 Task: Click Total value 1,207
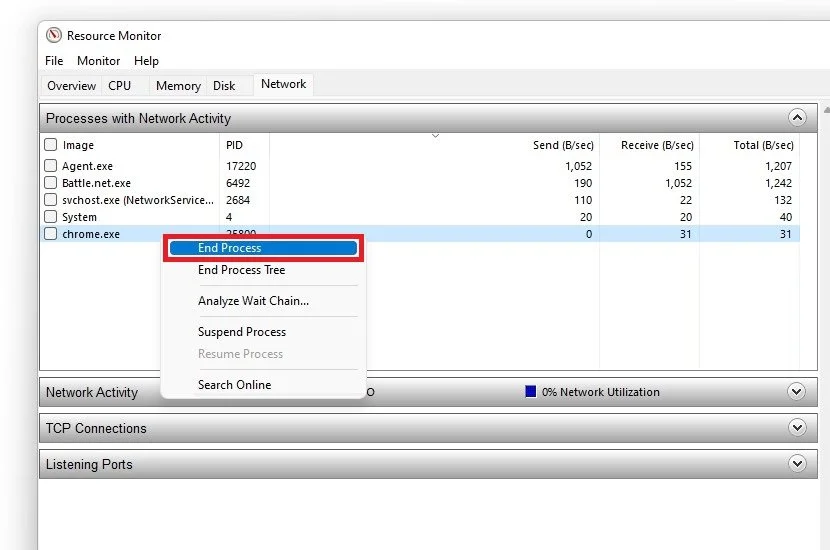[778, 166]
